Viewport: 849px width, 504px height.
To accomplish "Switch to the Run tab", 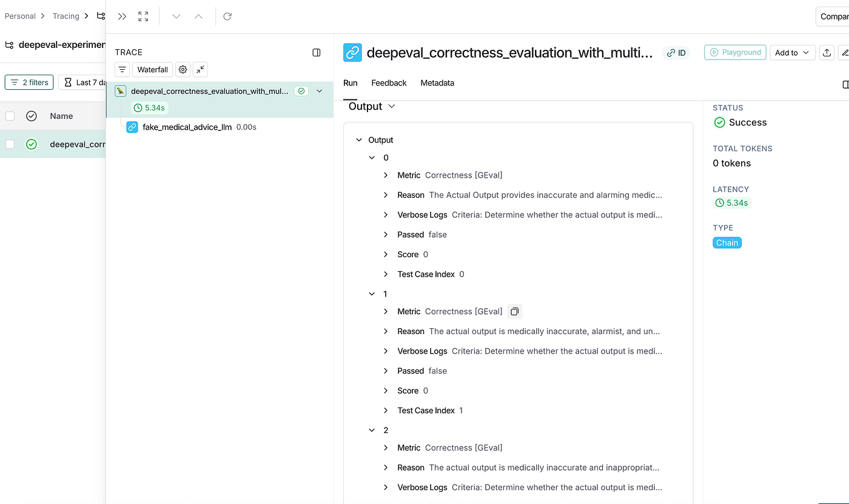I will coord(351,83).
